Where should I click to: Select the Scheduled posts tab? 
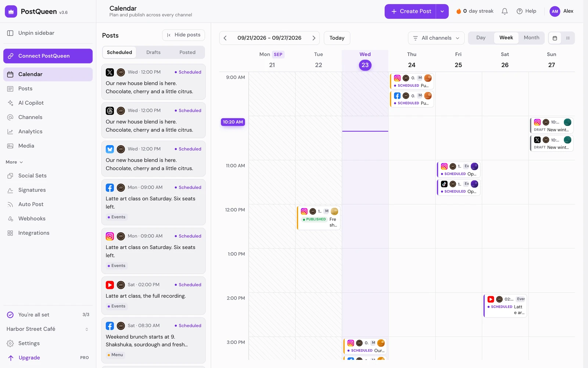[119, 52]
